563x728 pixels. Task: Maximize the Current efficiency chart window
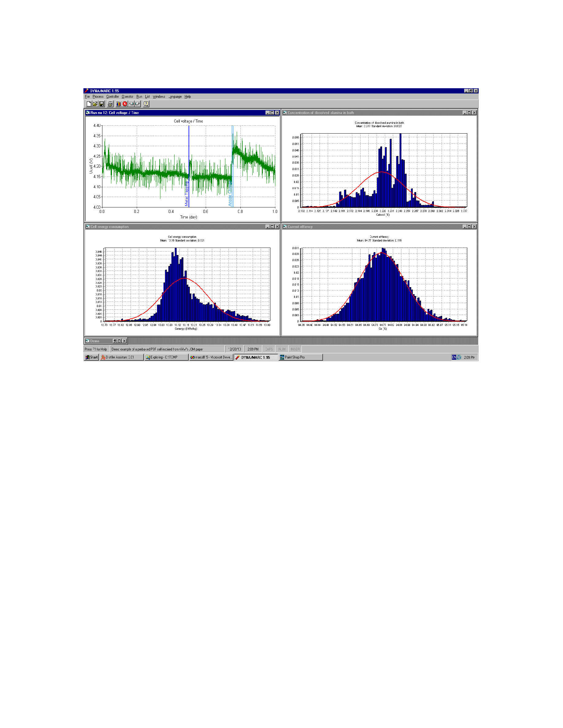tap(469, 227)
